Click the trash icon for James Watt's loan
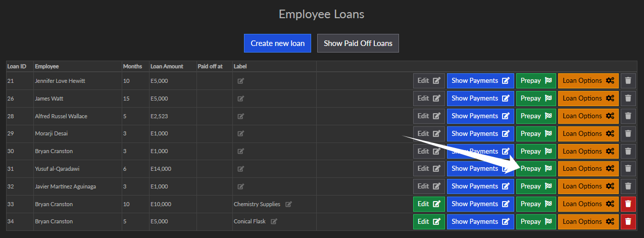The image size is (644, 238). (x=628, y=99)
